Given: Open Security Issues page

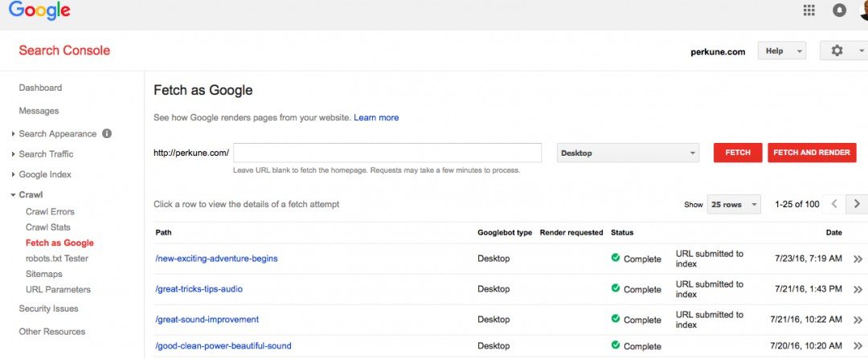Looking at the screenshot, I should click(49, 308).
